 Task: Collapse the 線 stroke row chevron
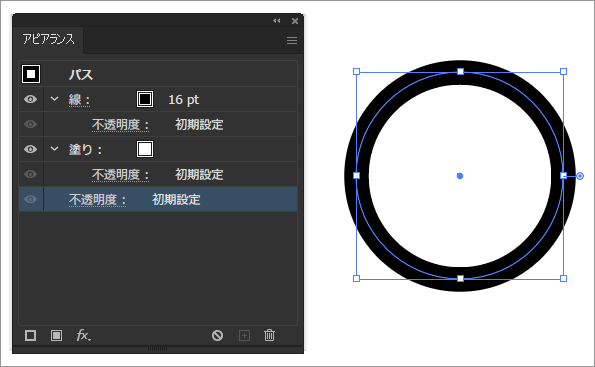pyautogui.click(x=55, y=99)
